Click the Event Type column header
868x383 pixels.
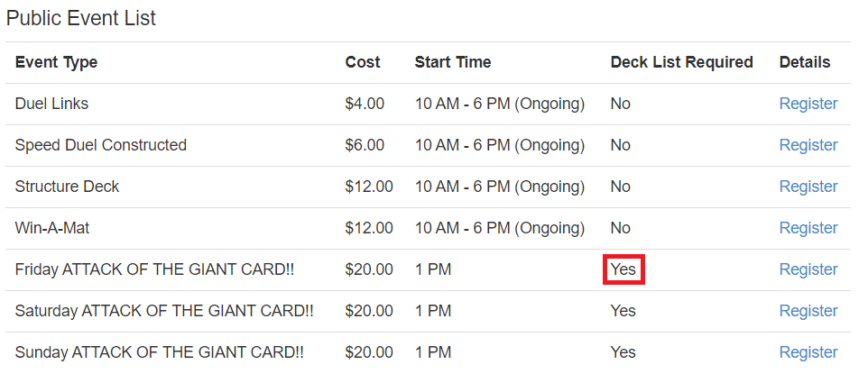[x=56, y=62]
